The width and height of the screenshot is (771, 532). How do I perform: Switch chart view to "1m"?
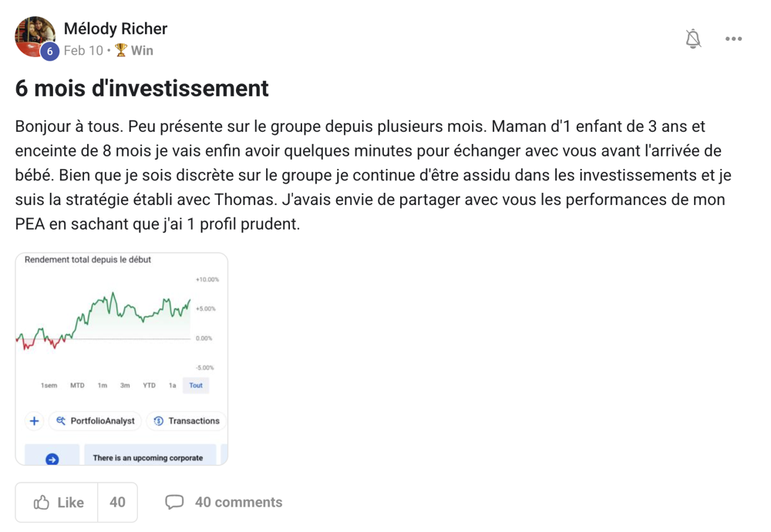(x=102, y=386)
